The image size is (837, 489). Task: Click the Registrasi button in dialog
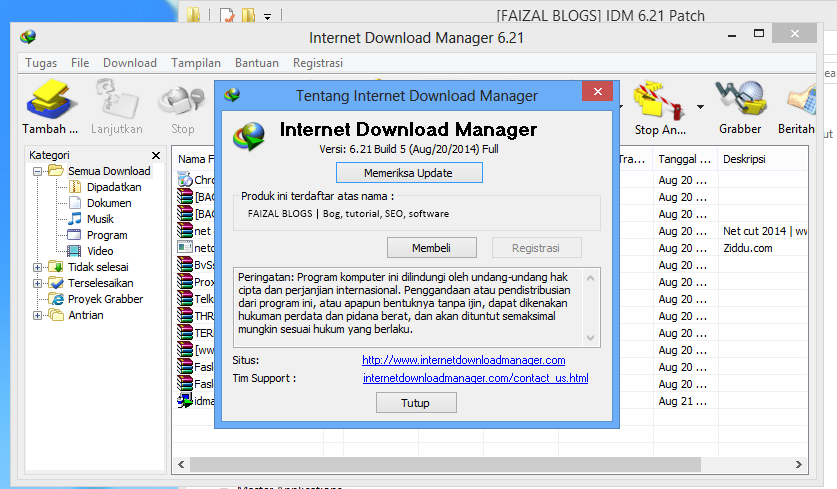pyautogui.click(x=536, y=248)
